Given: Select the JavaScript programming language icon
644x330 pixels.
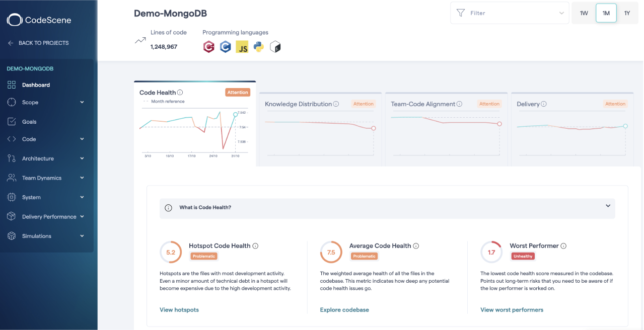Looking at the screenshot, I should point(242,46).
